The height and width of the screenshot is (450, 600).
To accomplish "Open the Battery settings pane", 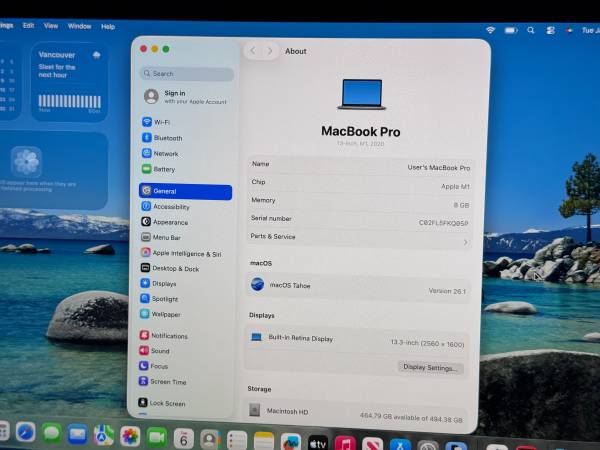I will (164, 169).
